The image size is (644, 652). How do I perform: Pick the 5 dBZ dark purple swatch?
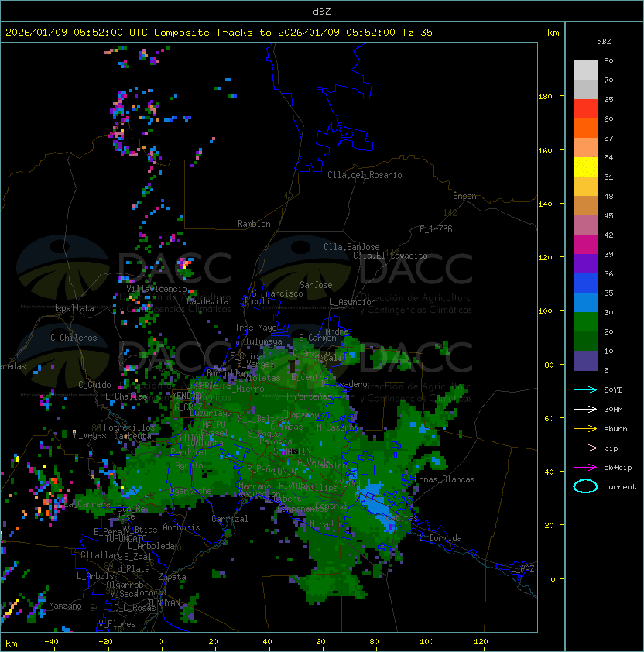point(585,361)
